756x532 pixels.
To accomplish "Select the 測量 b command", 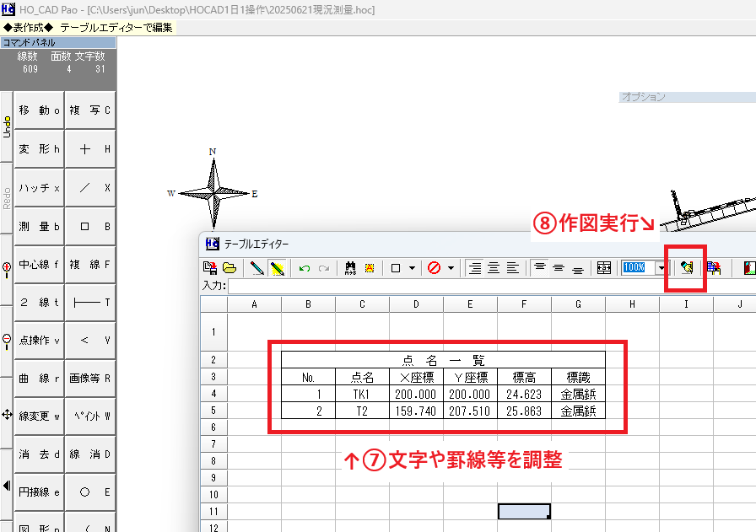I will click(x=39, y=227).
